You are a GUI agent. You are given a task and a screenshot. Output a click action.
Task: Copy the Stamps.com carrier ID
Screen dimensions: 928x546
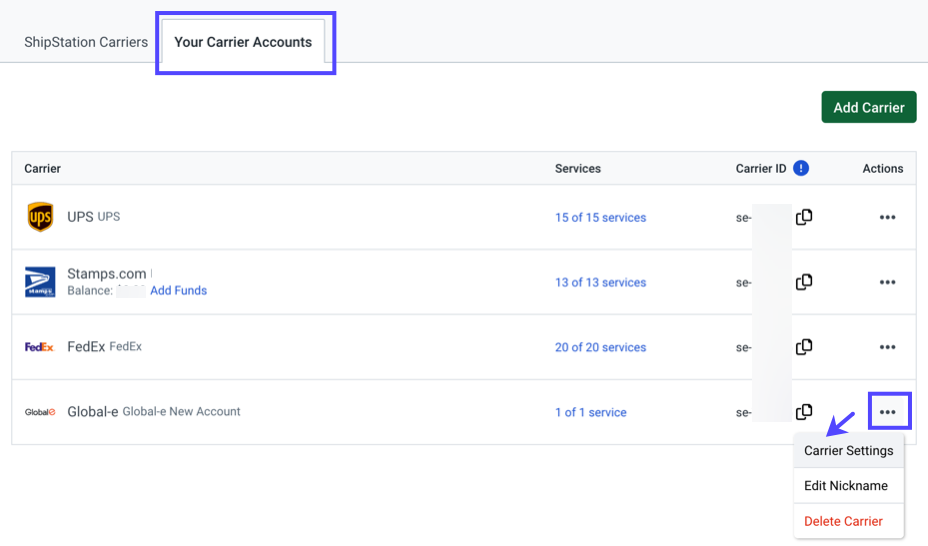pos(803,282)
